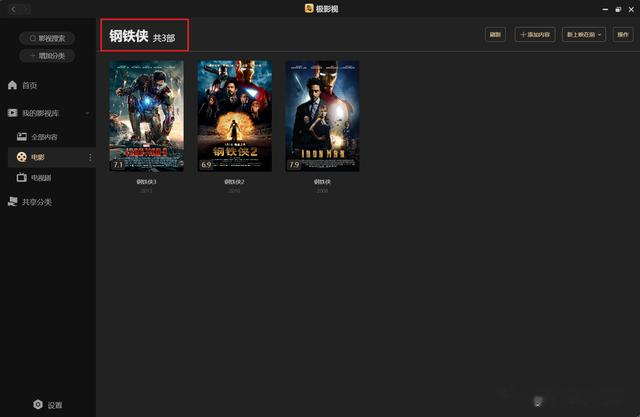Maximize or restore the 极影视 window

pos(618,9)
